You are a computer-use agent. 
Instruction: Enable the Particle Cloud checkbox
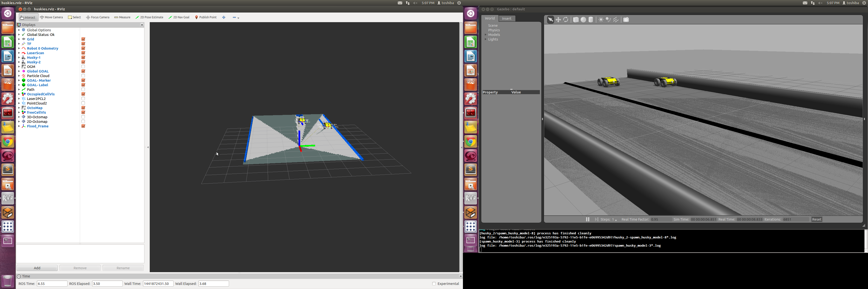(83, 76)
